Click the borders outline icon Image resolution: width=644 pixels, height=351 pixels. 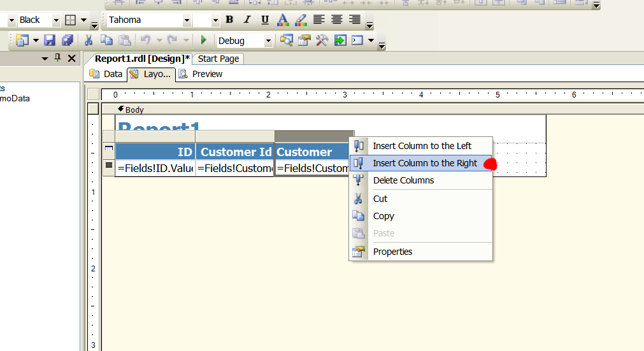pyautogui.click(x=70, y=20)
